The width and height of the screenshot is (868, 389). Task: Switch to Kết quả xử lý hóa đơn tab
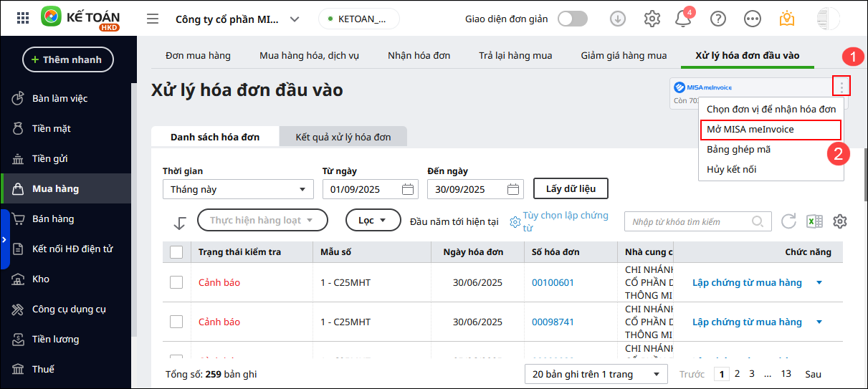[343, 137]
